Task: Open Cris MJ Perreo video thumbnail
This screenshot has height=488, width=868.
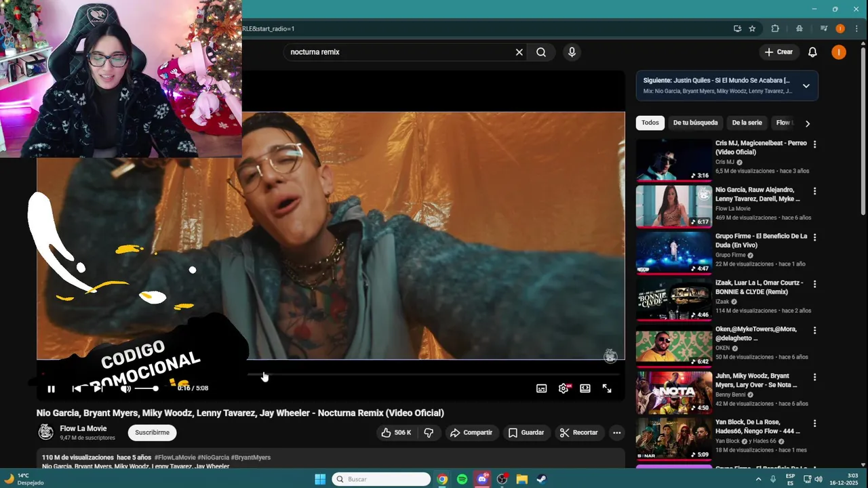Action: pos(674,160)
